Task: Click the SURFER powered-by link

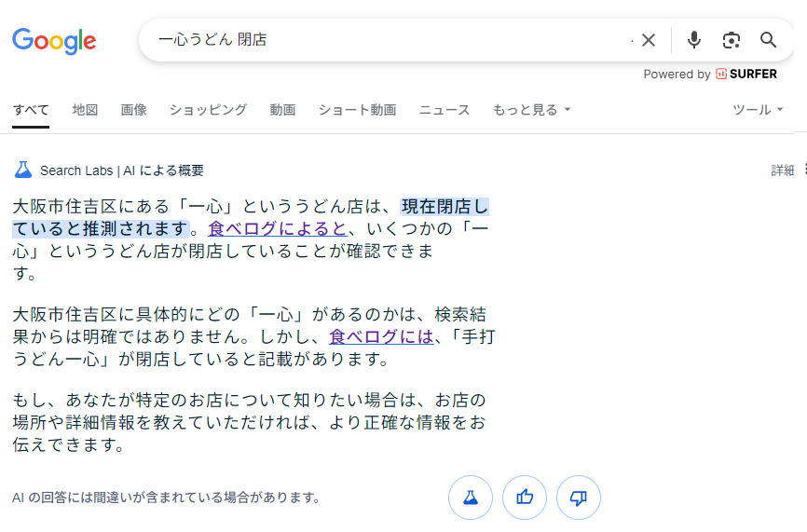Action: 746,75
